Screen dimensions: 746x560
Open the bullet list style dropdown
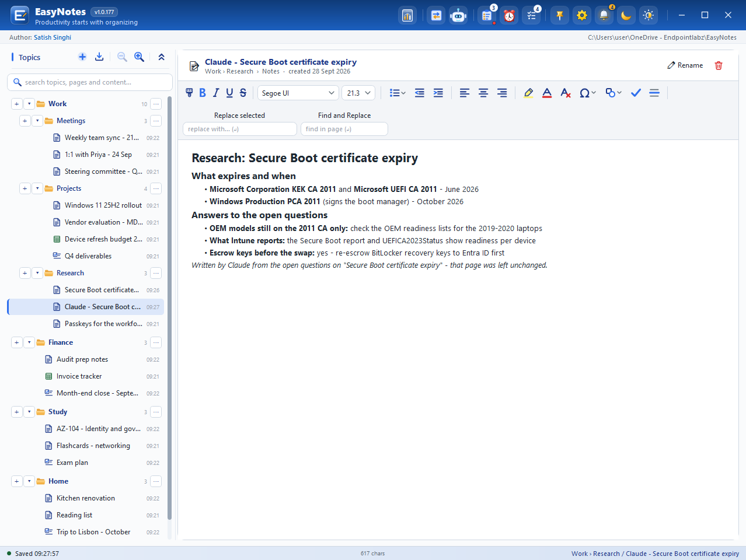click(398, 93)
